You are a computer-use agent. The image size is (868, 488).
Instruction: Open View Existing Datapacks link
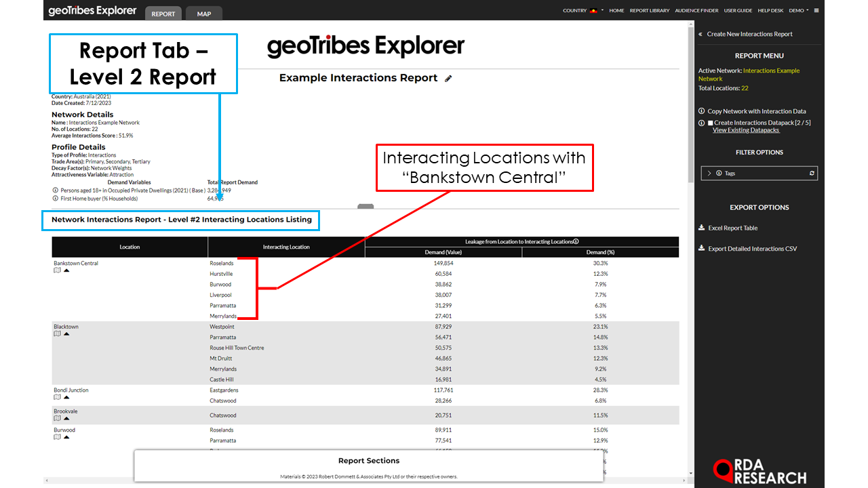point(746,130)
